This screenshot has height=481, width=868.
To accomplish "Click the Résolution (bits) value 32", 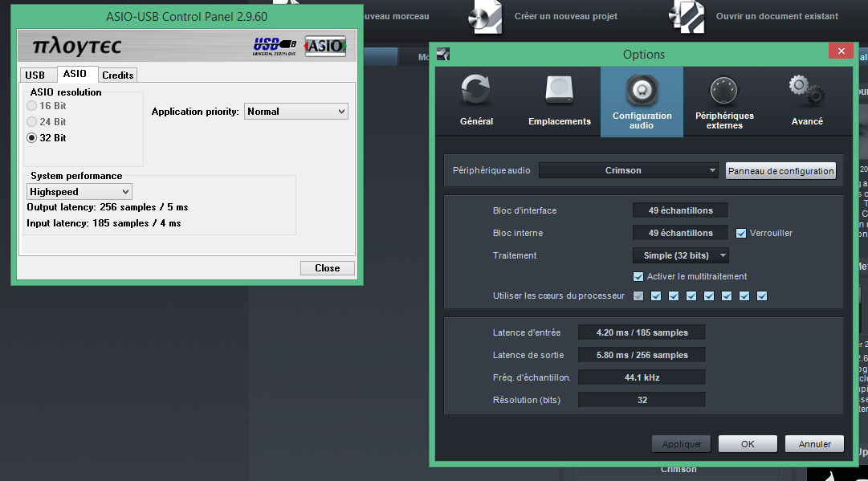I will tap(642, 400).
